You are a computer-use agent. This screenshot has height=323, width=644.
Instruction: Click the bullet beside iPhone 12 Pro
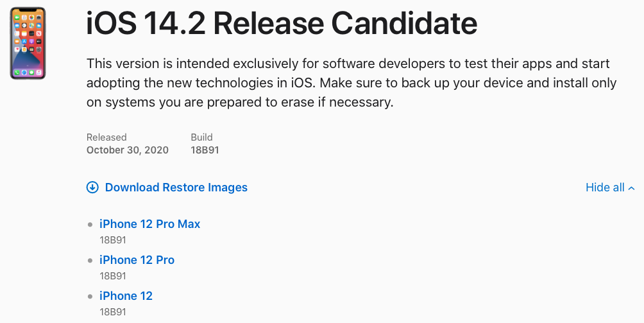tap(90, 260)
